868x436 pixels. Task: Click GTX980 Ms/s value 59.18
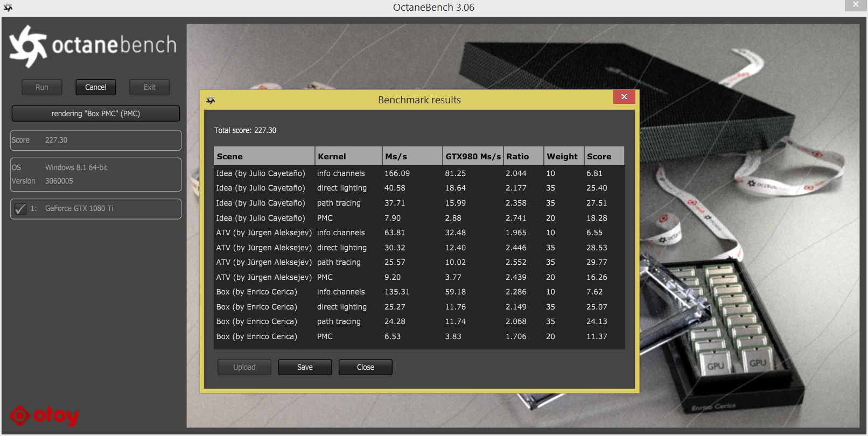(456, 292)
